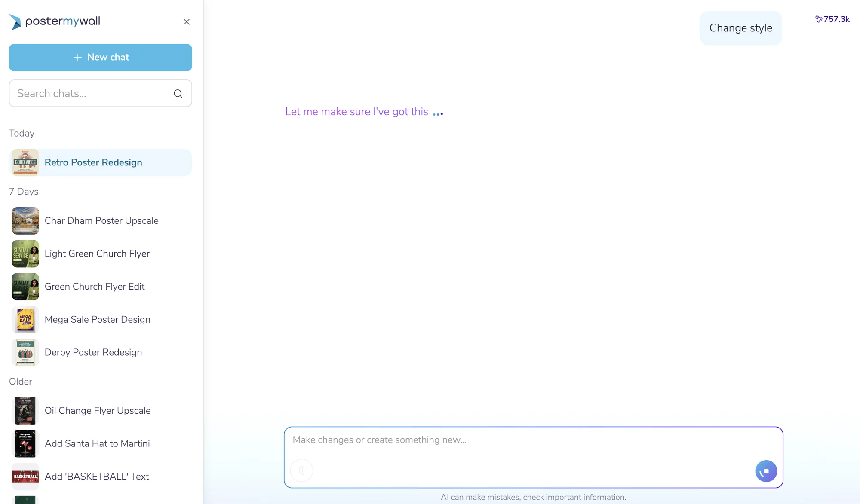
Task: Click the Santa Hat Martini thumbnail
Action: (25, 444)
